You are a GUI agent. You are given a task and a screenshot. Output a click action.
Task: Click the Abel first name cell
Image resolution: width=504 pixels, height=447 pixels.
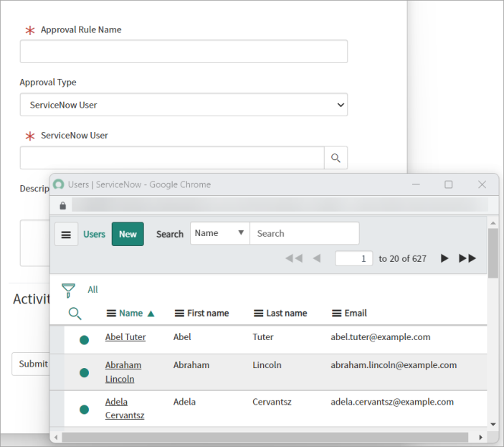pos(182,337)
